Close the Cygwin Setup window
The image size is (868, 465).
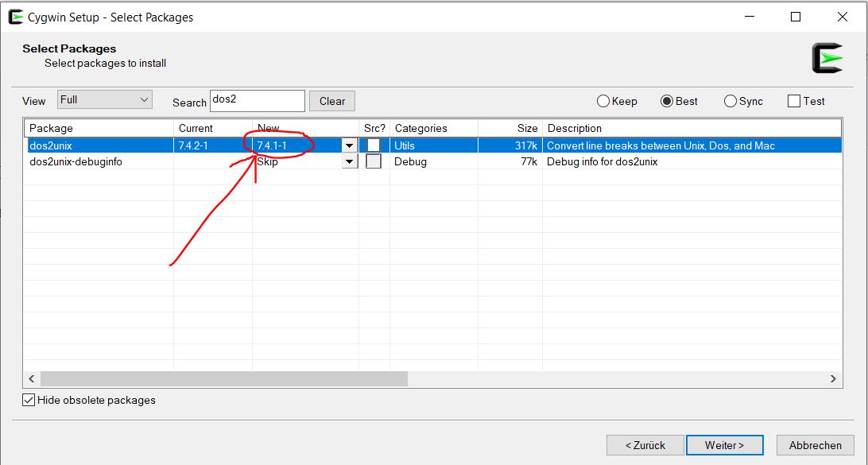[843, 17]
